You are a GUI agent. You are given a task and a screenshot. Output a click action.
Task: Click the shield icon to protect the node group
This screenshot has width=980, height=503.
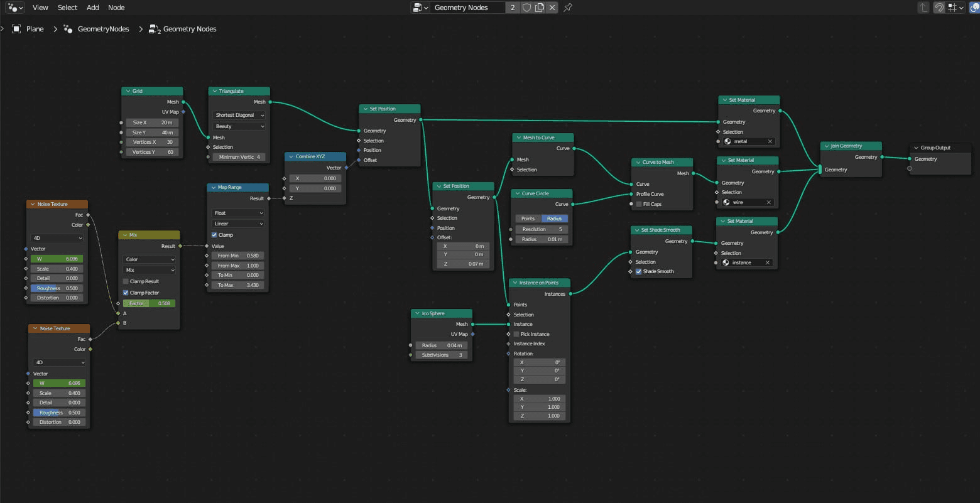pyautogui.click(x=526, y=8)
